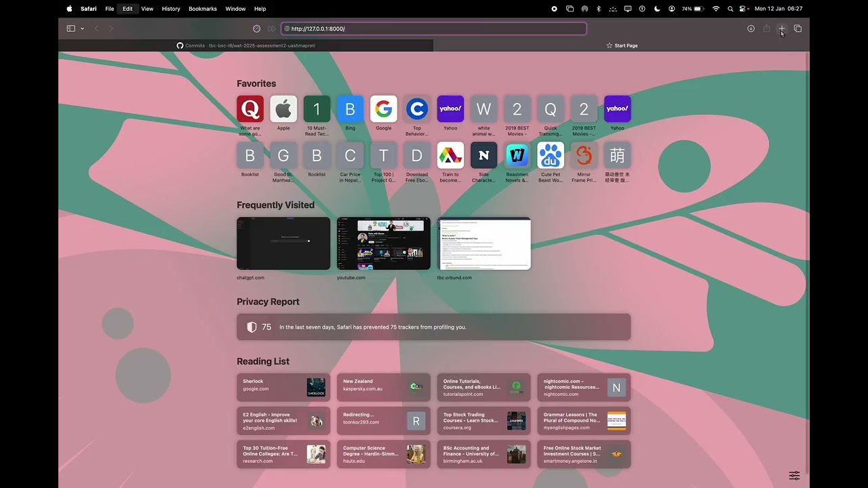Open the Window menu
The height and width of the screenshot is (488, 868).
tap(235, 9)
